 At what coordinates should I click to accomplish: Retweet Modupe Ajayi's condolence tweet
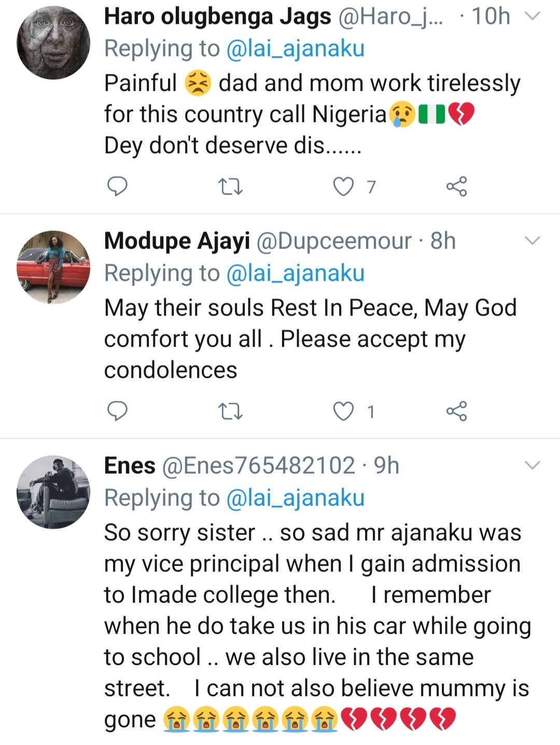tap(230, 412)
